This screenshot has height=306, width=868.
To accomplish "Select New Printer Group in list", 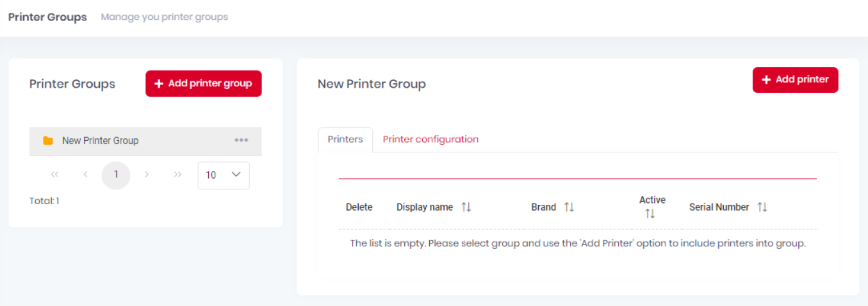I will [145, 141].
